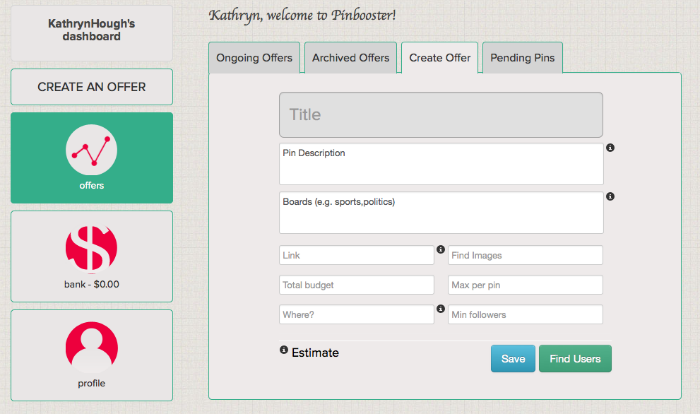
Task: Click 'Kathryn, welcome to Pinbooster!' heading
Action: coord(302,16)
